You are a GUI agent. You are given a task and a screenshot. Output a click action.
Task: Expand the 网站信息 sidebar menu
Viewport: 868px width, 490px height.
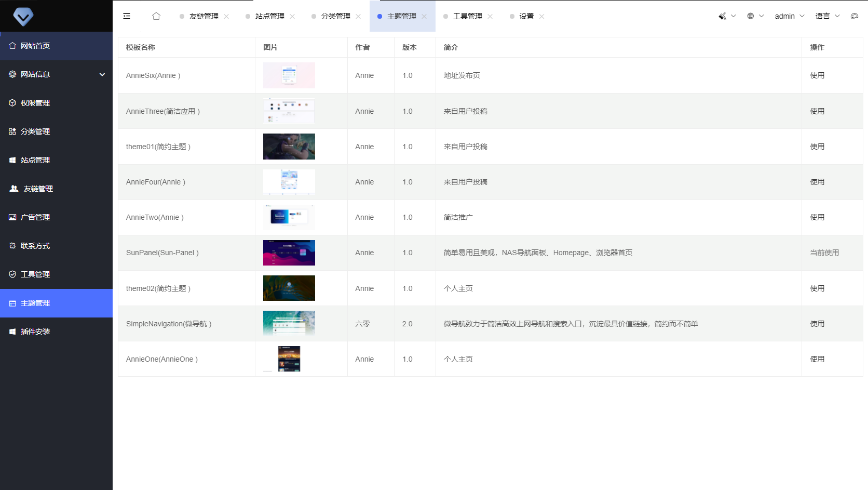tap(56, 74)
